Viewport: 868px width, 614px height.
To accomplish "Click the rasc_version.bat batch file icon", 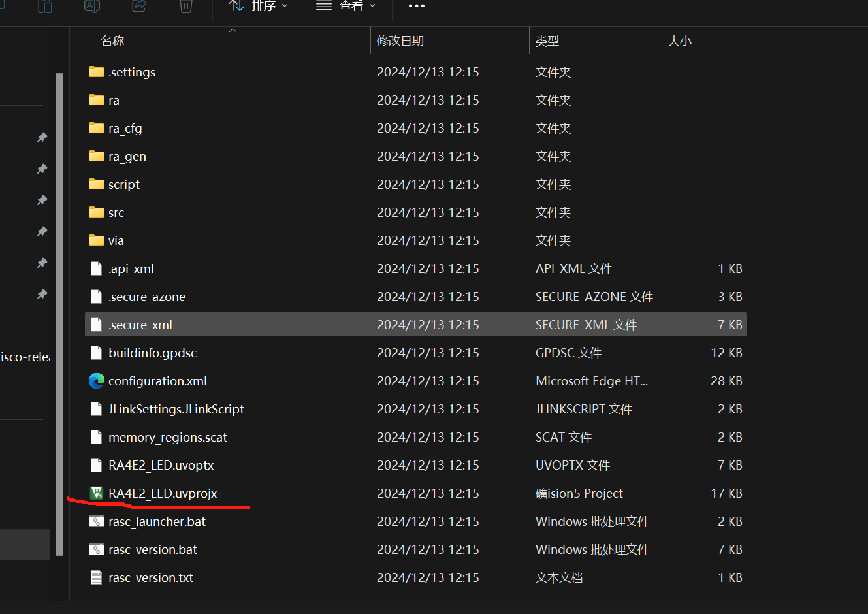I will 97,549.
